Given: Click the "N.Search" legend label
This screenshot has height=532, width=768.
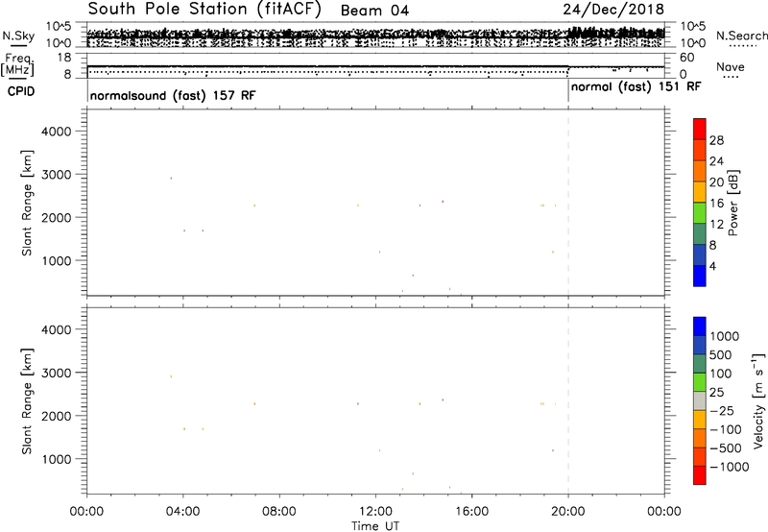Looking at the screenshot, I should (x=741, y=36).
